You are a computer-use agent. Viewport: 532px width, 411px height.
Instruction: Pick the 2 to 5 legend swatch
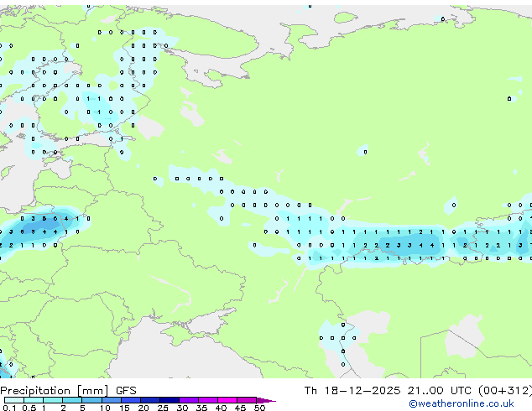point(72,400)
